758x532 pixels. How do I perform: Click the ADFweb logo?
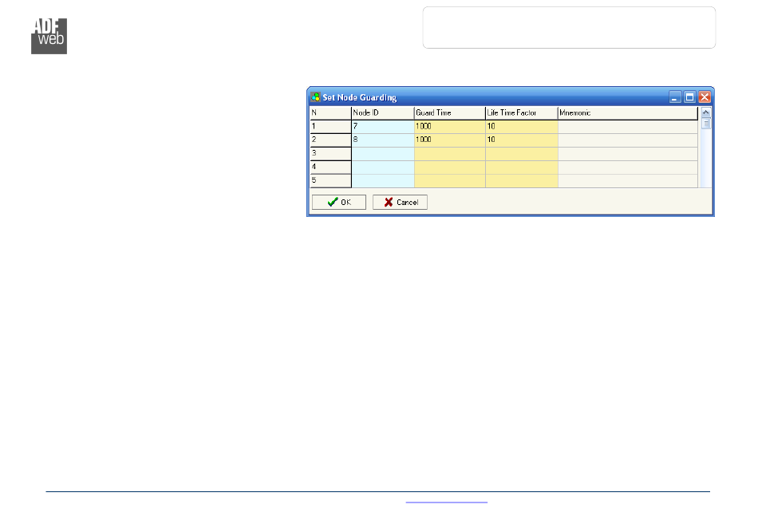49,36
